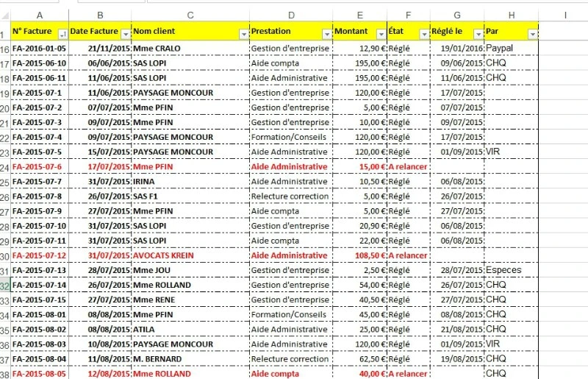Click payment date 19/08/2015
This screenshot has height=379, width=588.
(457, 359)
